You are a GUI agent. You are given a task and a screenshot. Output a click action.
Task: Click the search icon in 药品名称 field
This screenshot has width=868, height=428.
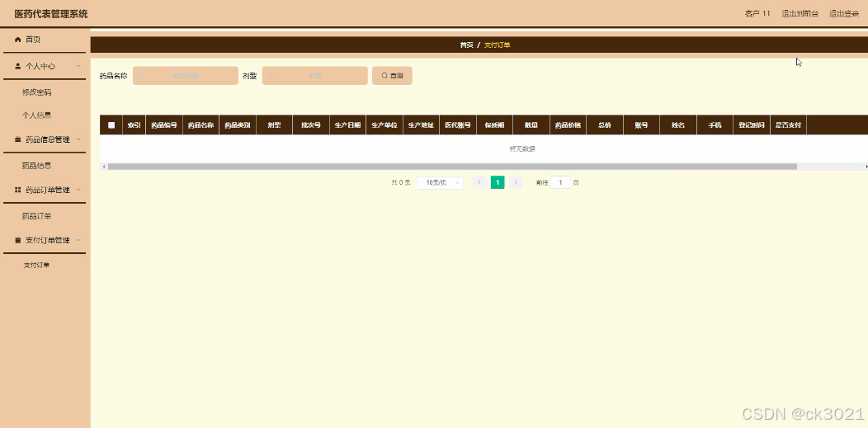pyautogui.click(x=141, y=76)
